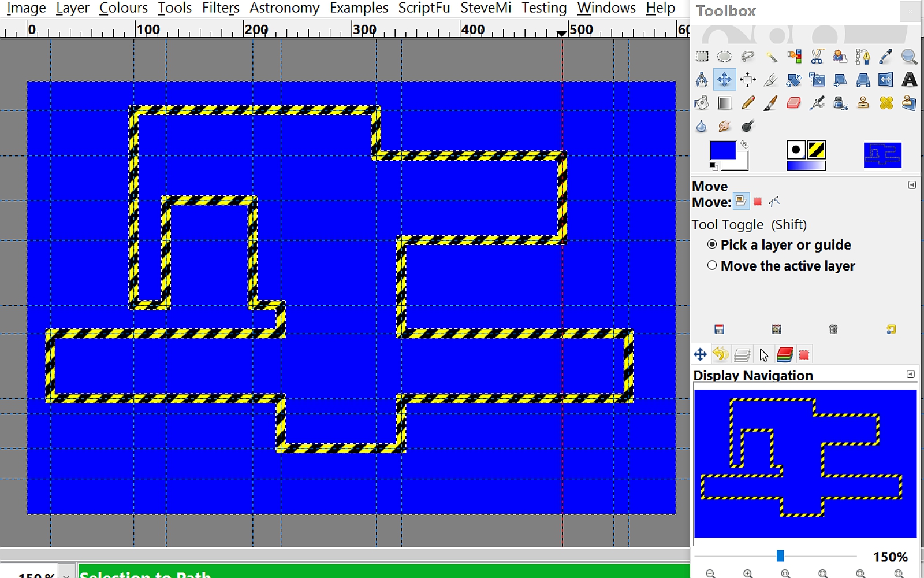Open Tool Options panel configuration menu
924x578 pixels.
(x=912, y=185)
